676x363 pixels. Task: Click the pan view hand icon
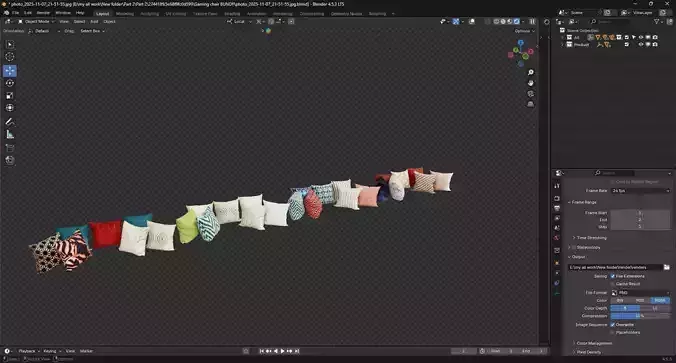tap(531, 83)
